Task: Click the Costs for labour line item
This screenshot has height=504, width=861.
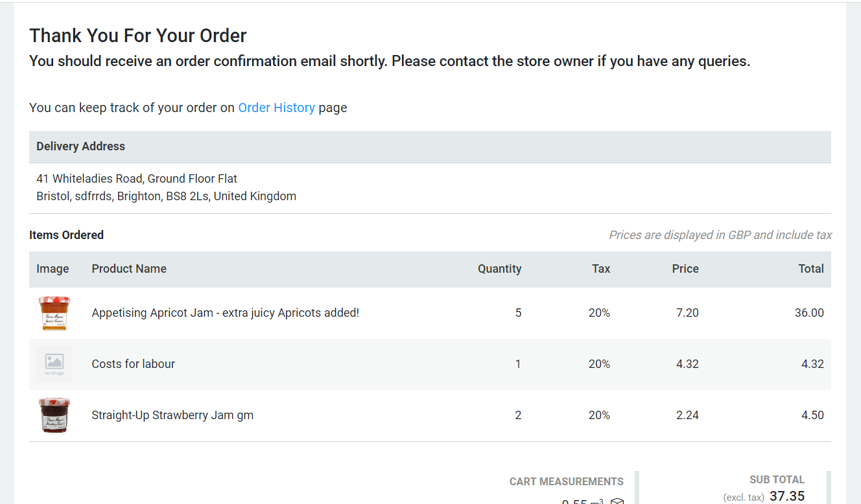Action: click(x=133, y=363)
